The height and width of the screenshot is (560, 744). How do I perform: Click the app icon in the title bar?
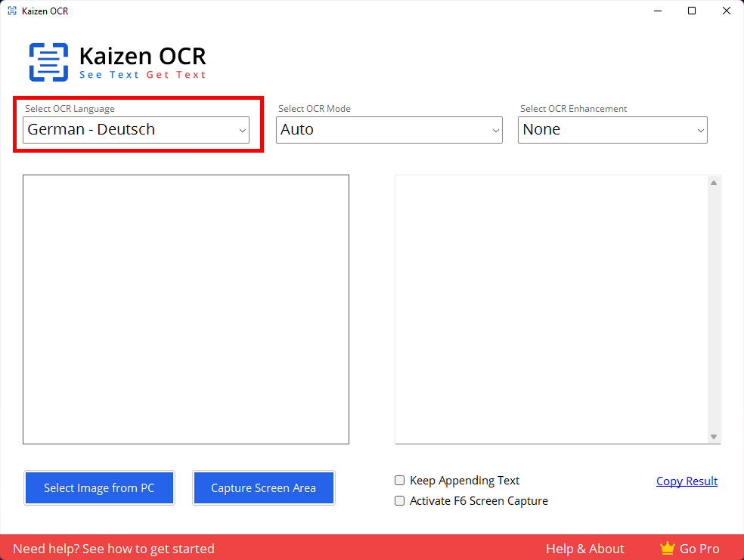coord(12,11)
